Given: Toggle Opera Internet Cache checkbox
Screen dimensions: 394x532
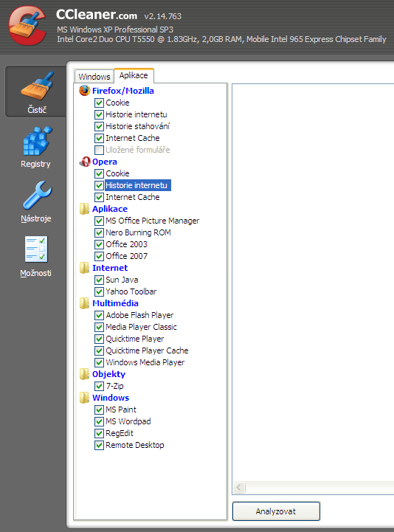Looking at the screenshot, I should coord(99,197).
